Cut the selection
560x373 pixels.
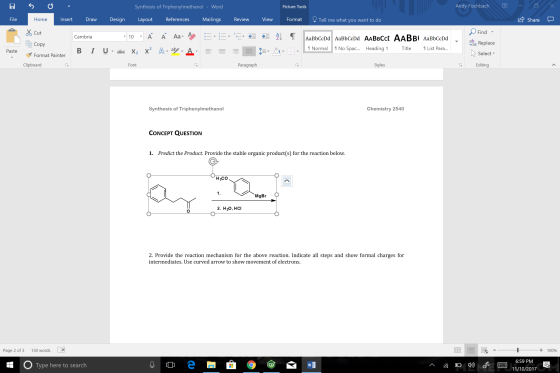point(34,33)
